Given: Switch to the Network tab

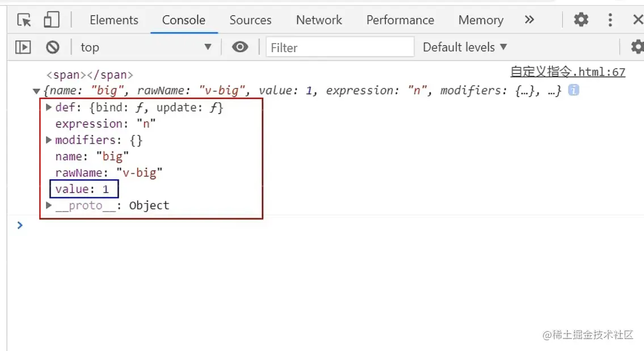Looking at the screenshot, I should tap(319, 20).
